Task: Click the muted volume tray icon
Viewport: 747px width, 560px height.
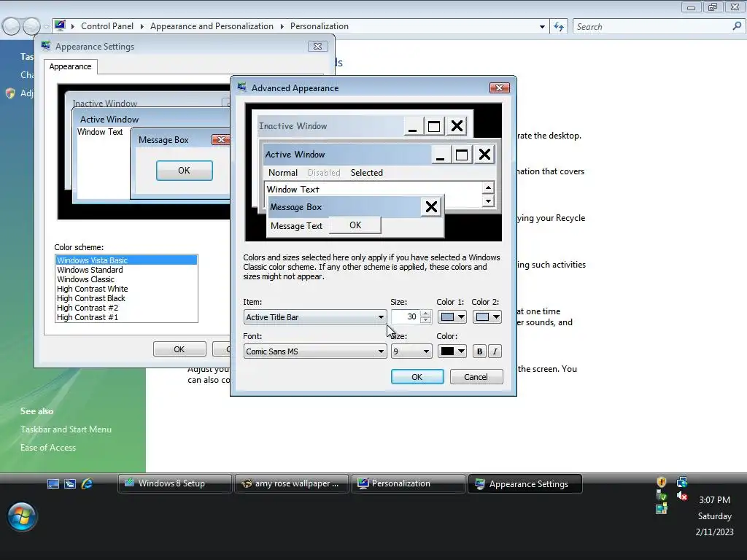Action: 682,497
